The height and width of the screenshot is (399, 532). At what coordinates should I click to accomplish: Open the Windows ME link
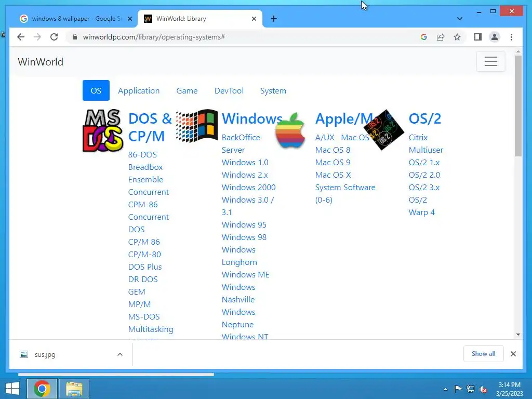pyautogui.click(x=245, y=274)
